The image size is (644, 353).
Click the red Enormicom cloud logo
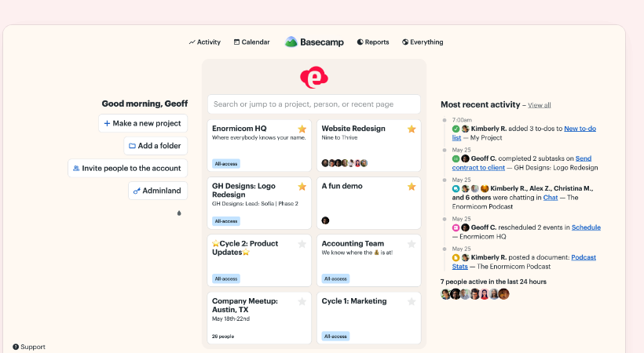tap(314, 77)
